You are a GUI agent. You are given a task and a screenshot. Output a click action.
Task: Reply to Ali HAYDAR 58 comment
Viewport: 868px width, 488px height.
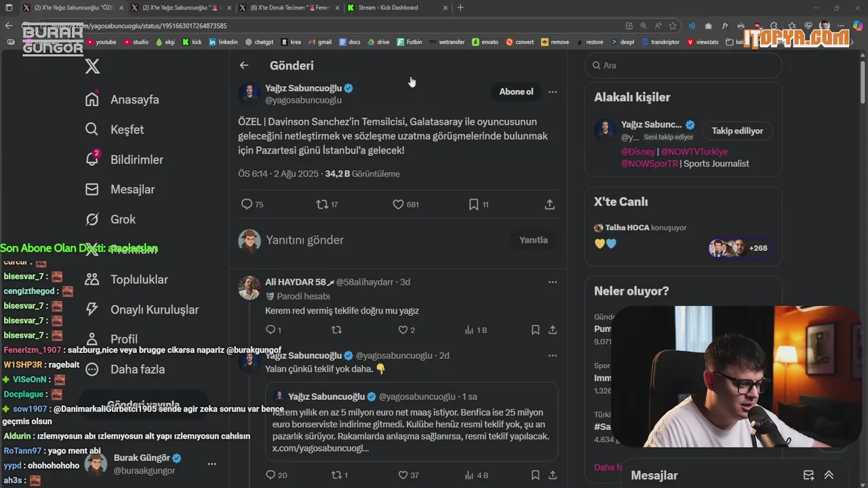pos(273,330)
